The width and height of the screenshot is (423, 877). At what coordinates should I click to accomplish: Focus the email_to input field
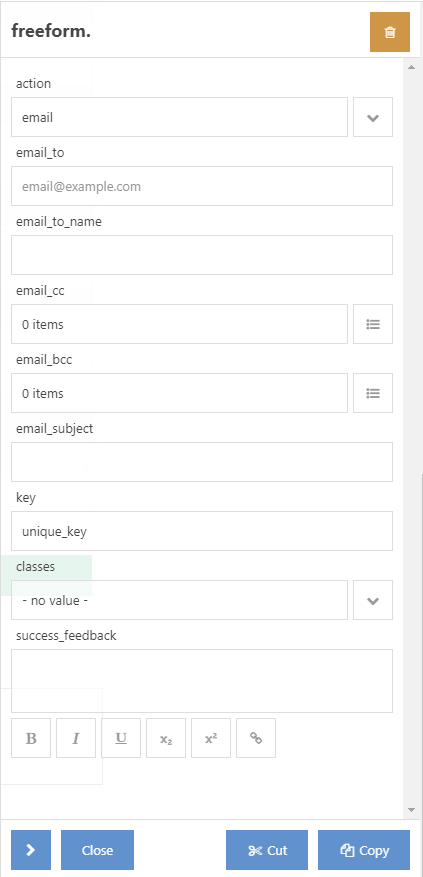pos(202,186)
